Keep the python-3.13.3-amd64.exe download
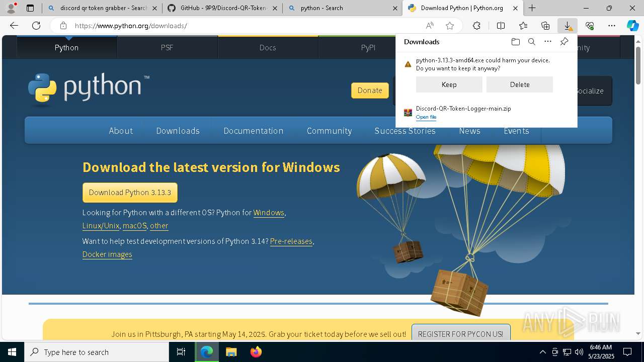Image resolution: width=644 pixels, height=362 pixels. click(449, 84)
